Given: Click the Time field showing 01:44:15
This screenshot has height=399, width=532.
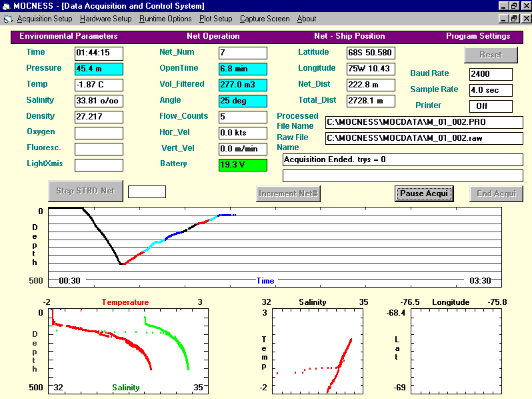Looking at the screenshot, I should (x=99, y=53).
